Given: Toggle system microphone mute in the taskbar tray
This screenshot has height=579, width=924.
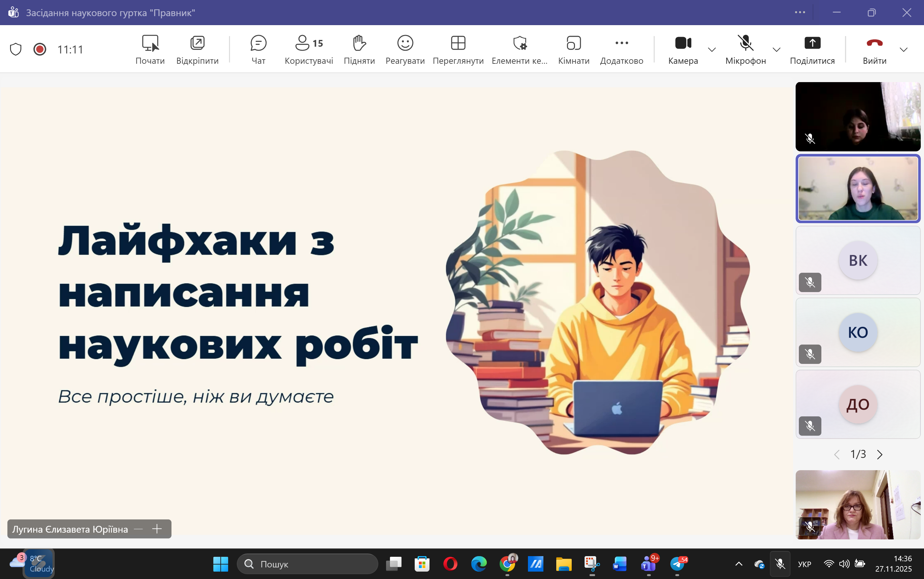Looking at the screenshot, I should (x=780, y=564).
